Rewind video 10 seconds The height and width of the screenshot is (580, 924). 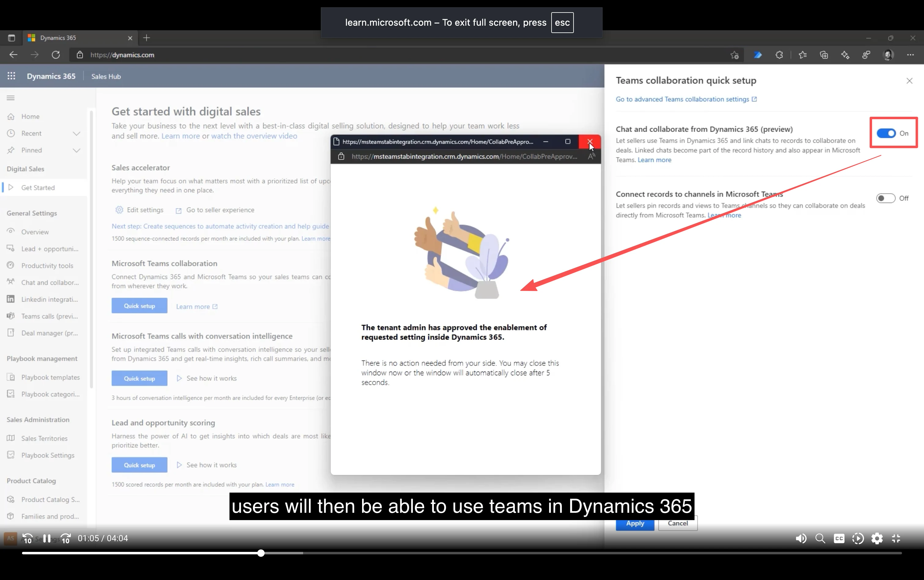point(27,538)
